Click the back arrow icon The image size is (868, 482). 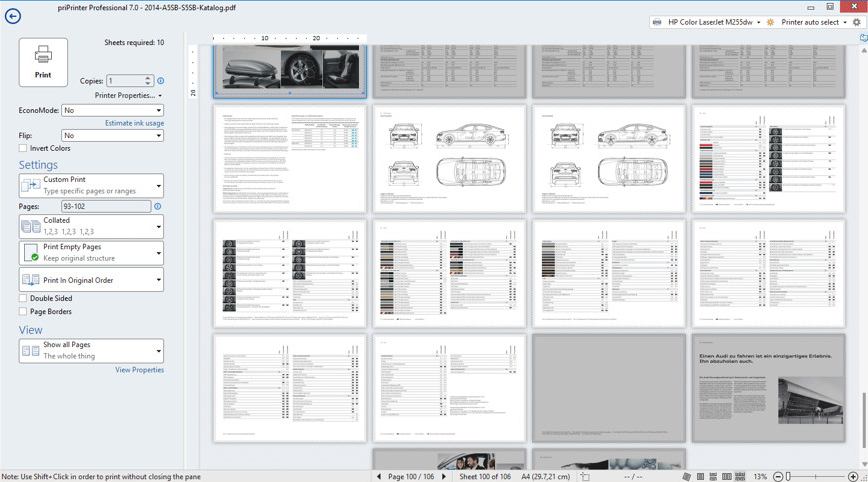[12, 17]
